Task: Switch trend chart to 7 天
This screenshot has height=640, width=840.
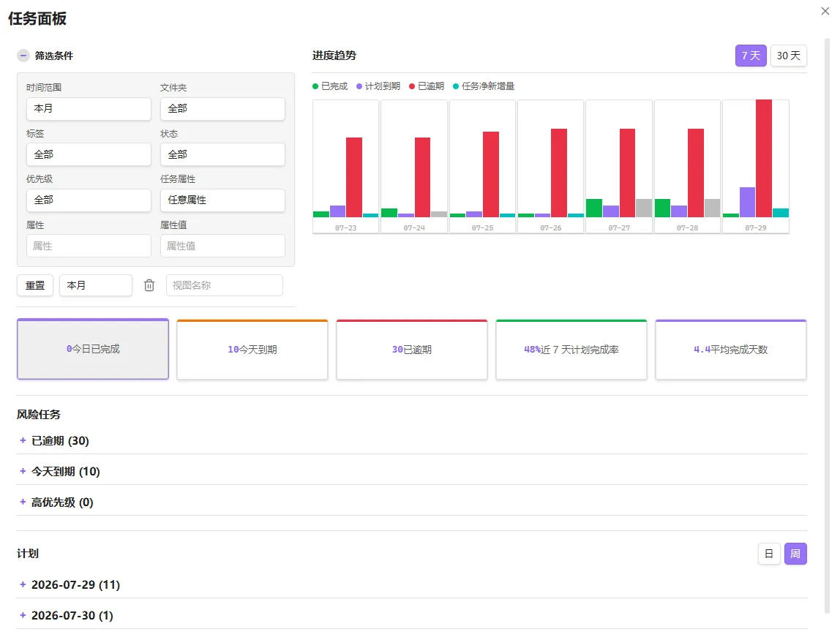Action: (x=751, y=56)
